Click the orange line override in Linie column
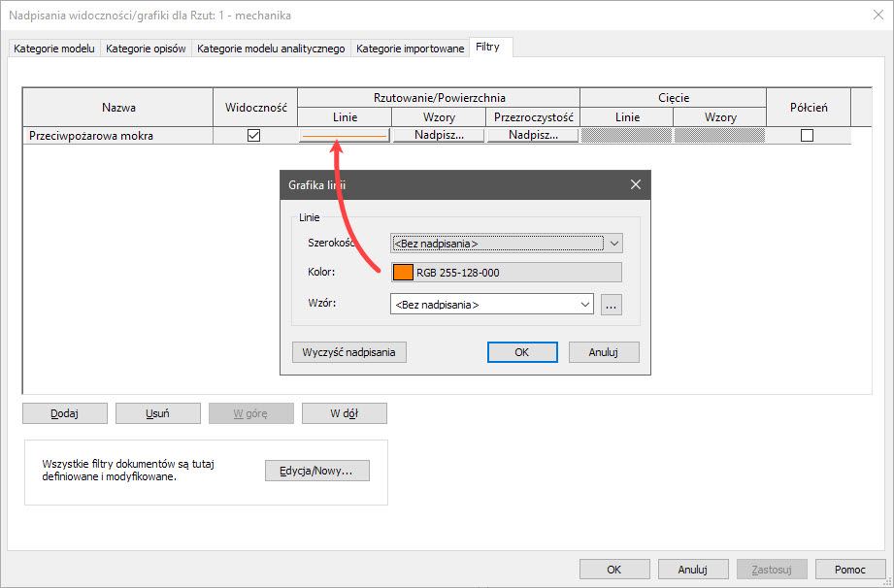894x588 pixels. [345, 136]
